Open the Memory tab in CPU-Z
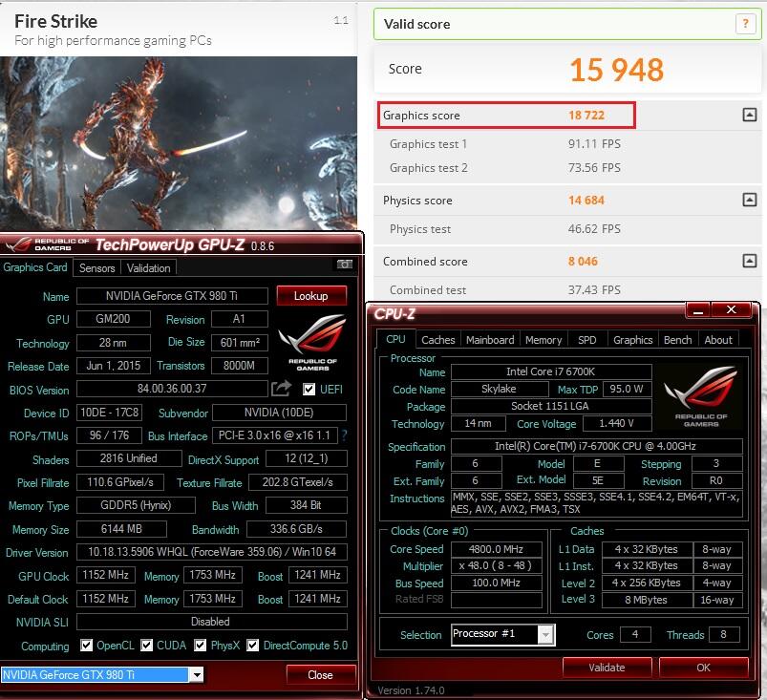The image size is (767, 700). (543, 340)
